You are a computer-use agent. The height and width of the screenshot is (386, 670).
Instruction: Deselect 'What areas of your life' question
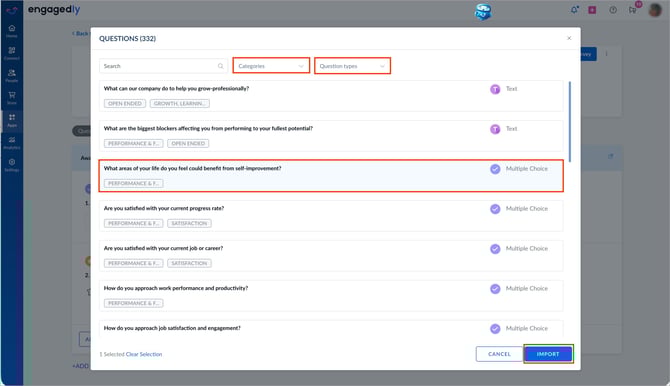point(331,176)
